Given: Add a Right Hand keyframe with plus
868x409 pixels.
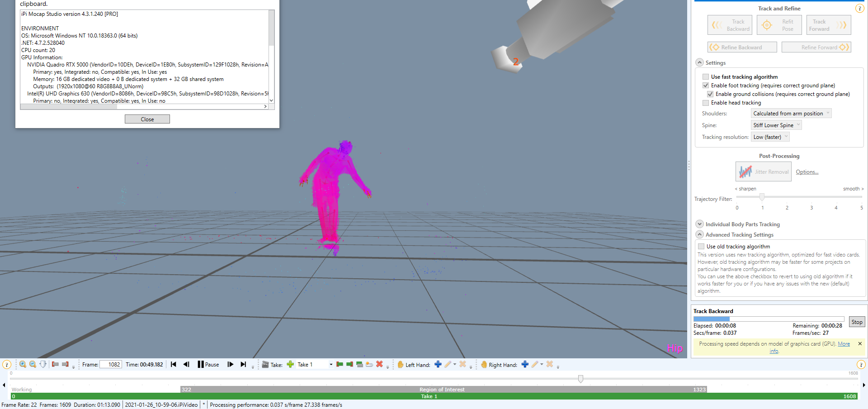Looking at the screenshot, I should (x=525, y=364).
